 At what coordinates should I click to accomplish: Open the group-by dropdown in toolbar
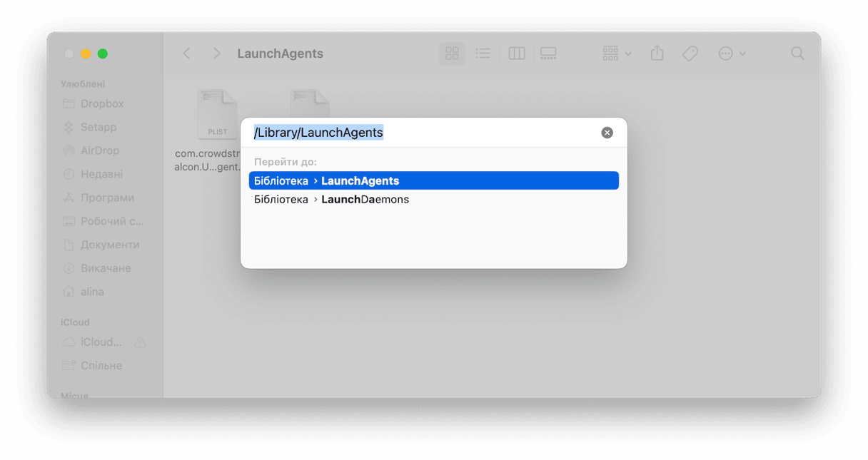(x=617, y=53)
